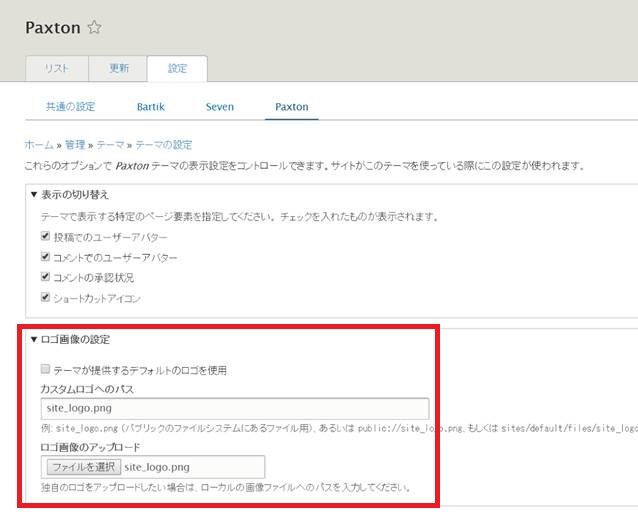638x512 pixels.
Task: Click the ファイルを選択 button
Action: [x=84, y=467]
